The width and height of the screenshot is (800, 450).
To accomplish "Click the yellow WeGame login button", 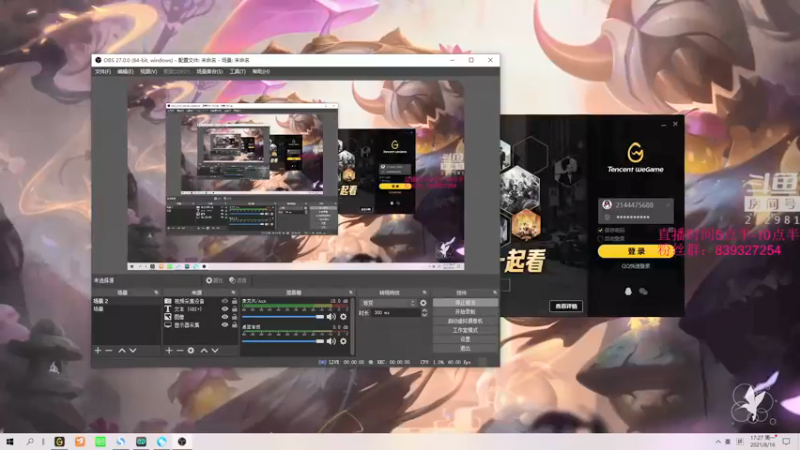I will (636, 251).
